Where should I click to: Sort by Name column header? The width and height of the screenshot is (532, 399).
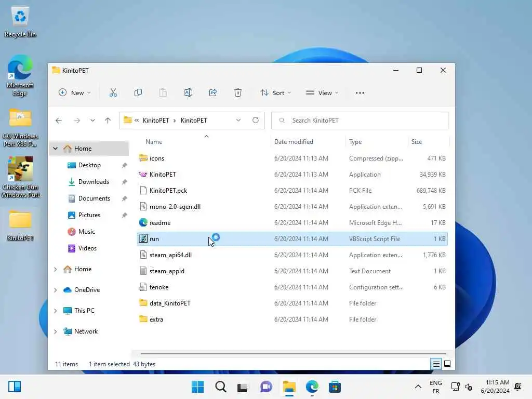(154, 142)
